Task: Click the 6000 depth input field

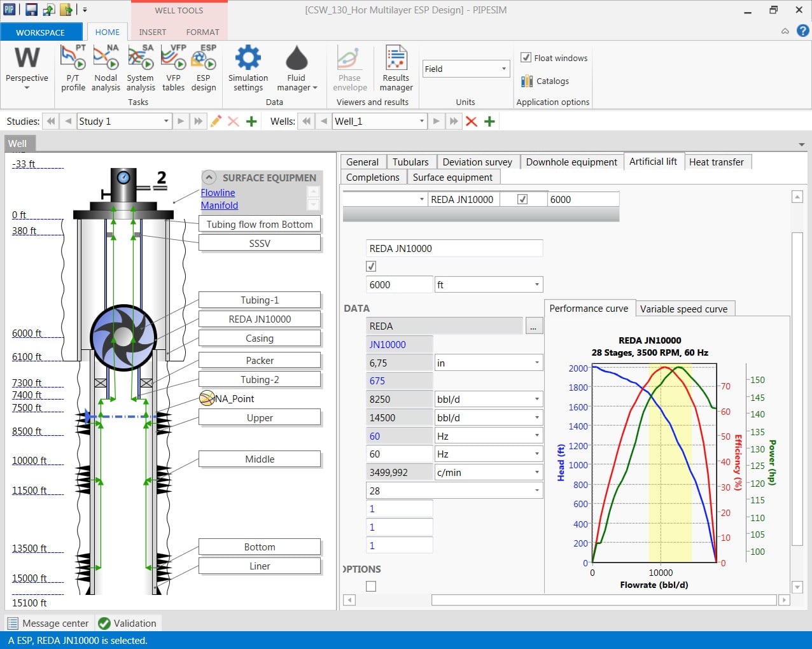Action: [400, 284]
